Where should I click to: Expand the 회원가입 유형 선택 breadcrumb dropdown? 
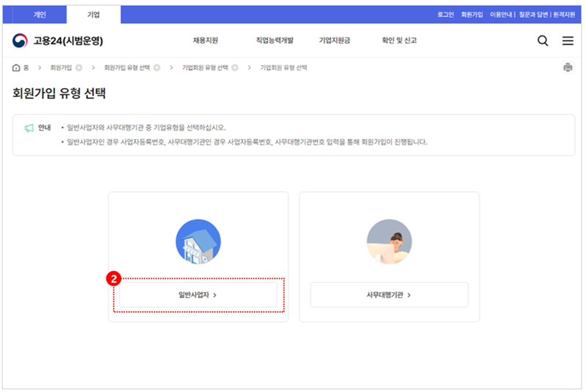tap(156, 68)
